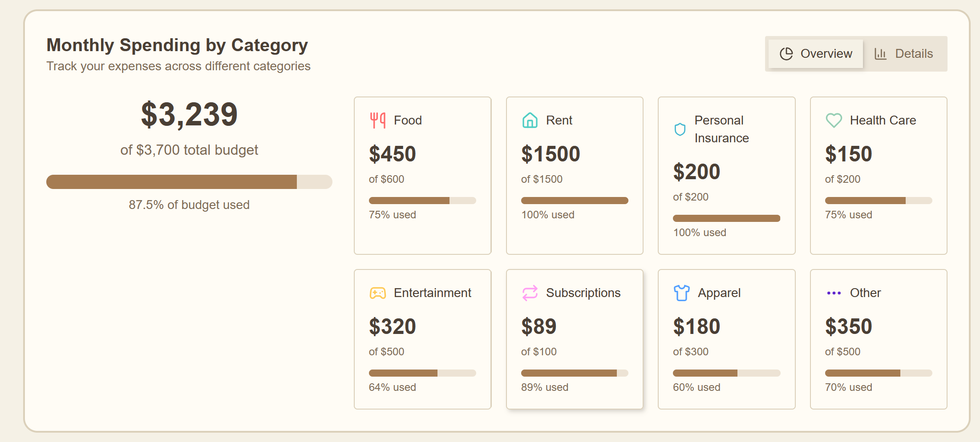Click the Subscriptions repeat arrows icon
The height and width of the screenshot is (442, 980).
[x=530, y=293]
